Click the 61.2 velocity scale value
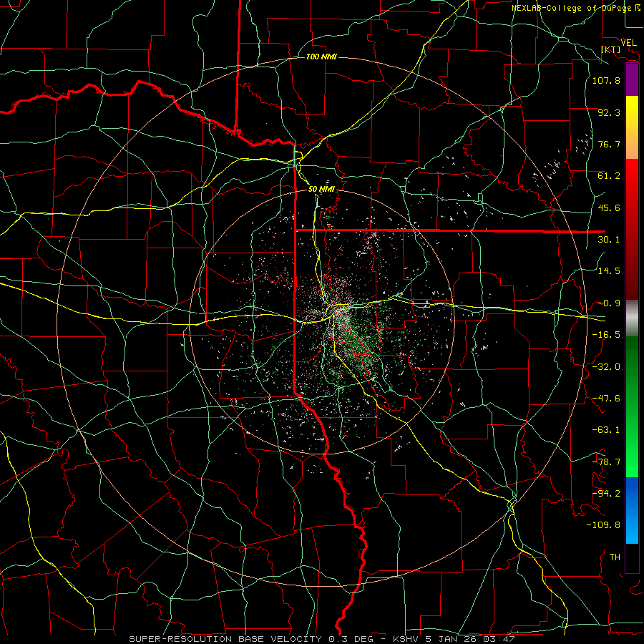 coord(609,176)
